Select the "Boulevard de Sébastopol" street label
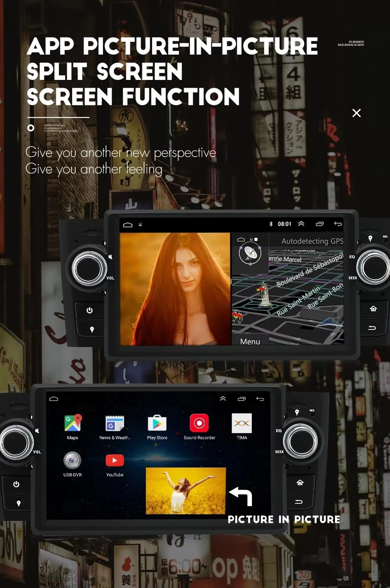This screenshot has height=588, width=390. [x=310, y=269]
